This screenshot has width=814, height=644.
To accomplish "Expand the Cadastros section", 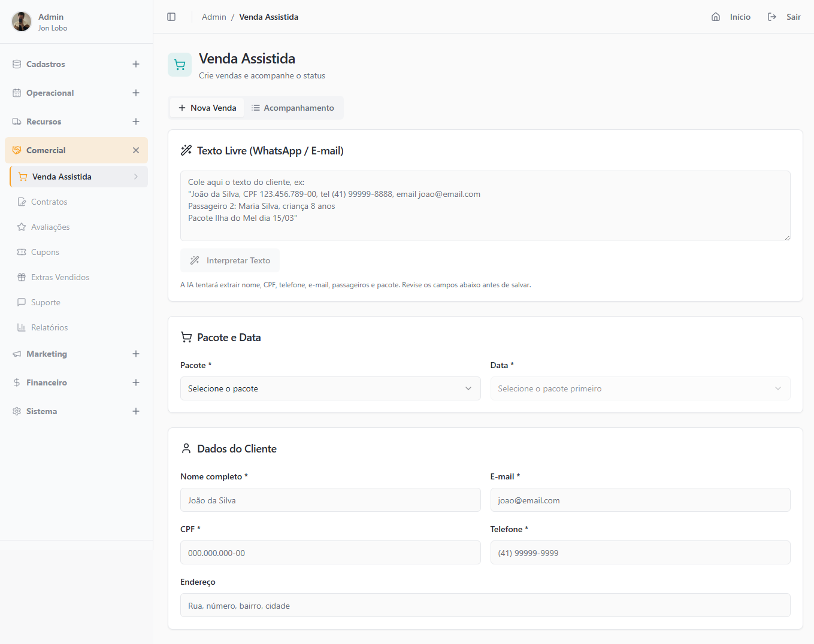I will click(136, 64).
